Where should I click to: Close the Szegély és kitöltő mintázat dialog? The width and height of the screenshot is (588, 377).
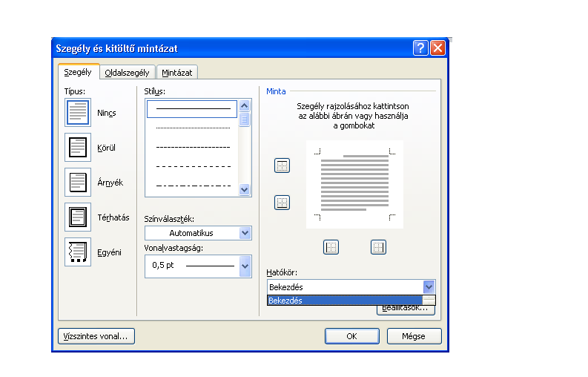pyautogui.click(x=437, y=48)
